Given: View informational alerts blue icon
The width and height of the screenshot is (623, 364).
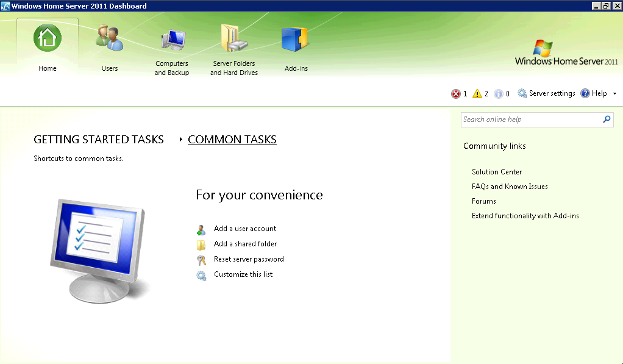Looking at the screenshot, I should click(x=498, y=94).
